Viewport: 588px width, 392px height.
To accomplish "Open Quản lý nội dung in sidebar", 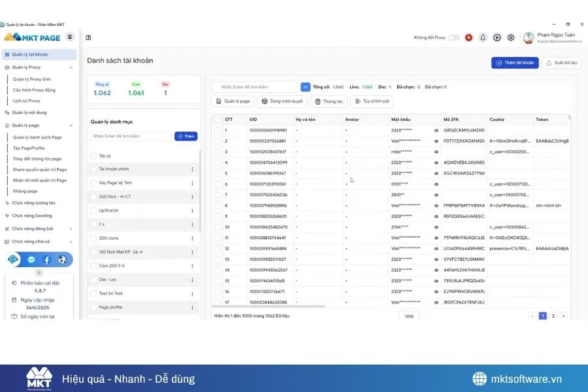I will (29, 112).
